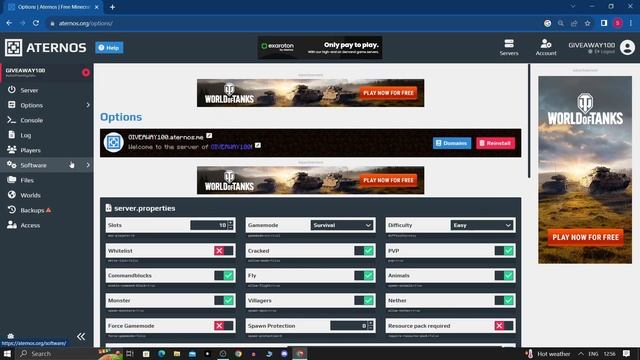Viewport: 640px width, 360px height.
Task: Click Play Now For Free in right ad
Action: [585, 237]
